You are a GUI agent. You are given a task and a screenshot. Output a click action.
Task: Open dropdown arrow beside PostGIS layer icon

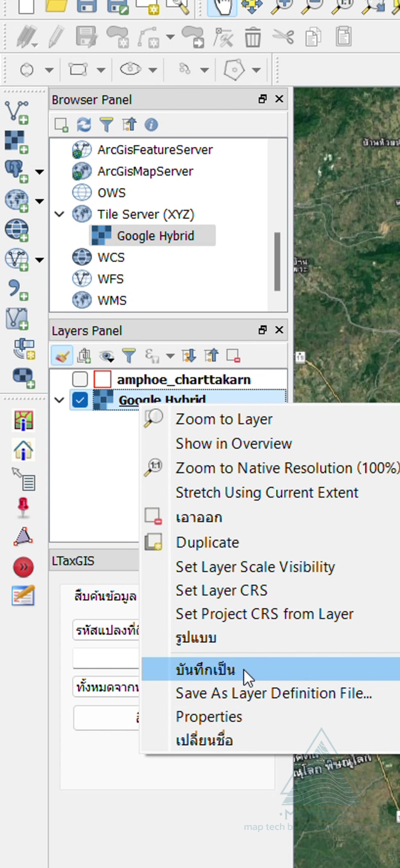(x=40, y=171)
